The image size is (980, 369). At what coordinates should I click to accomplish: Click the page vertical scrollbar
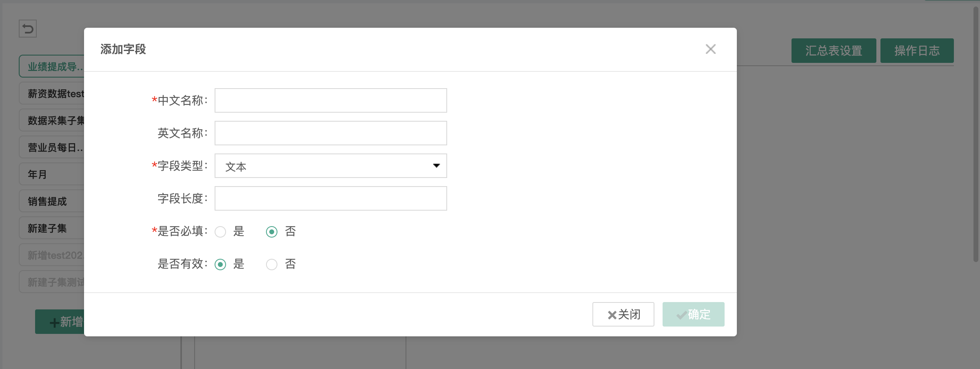[976, 135]
